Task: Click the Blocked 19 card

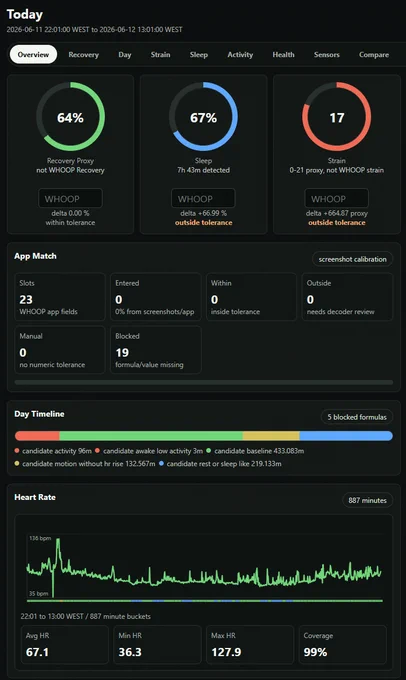Action: [x=156, y=350]
